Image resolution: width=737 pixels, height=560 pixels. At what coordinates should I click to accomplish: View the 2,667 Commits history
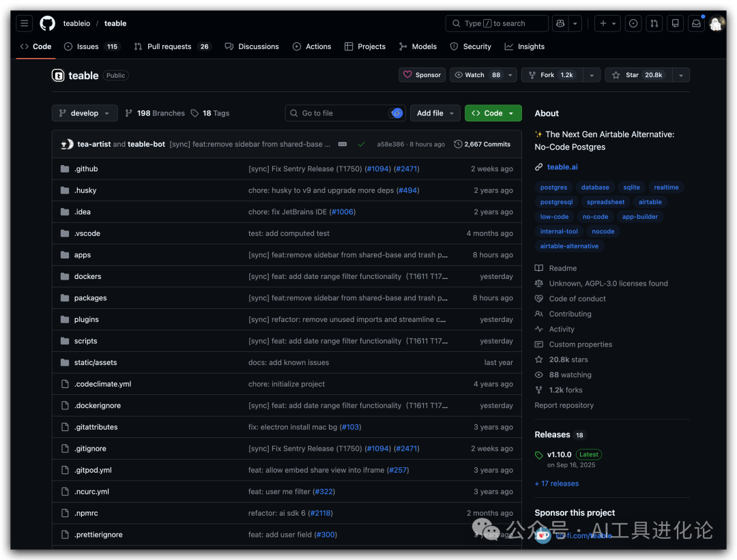[x=482, y=145]
